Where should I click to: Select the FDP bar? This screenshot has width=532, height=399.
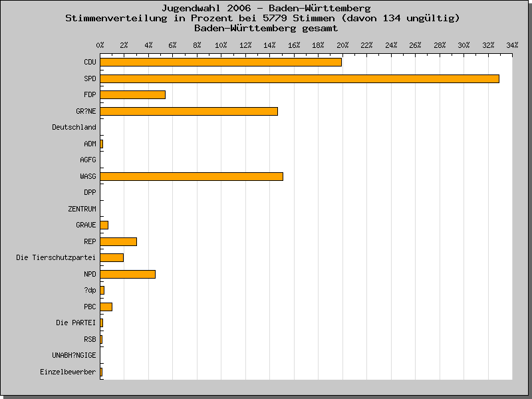(133, 94)
